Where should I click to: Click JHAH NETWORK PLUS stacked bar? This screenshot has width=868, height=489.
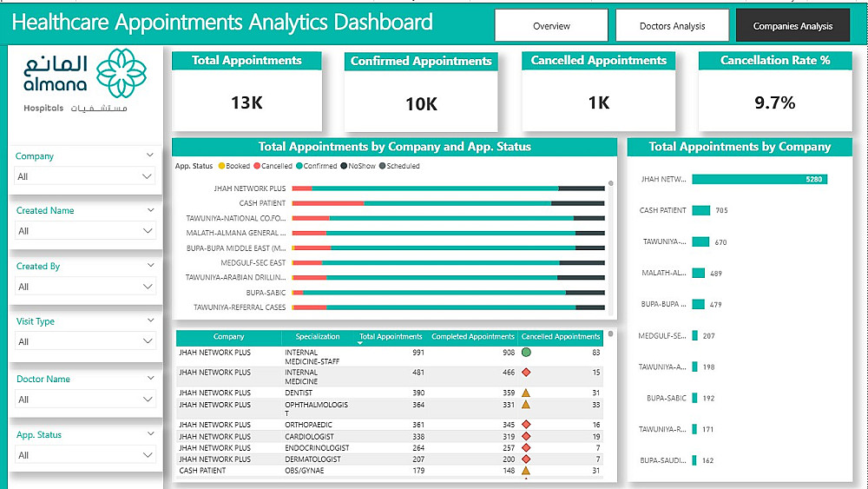(x=449, y=188)
